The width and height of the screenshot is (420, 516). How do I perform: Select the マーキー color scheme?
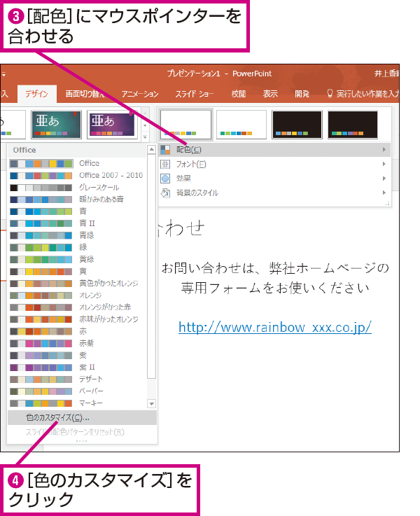77,403
